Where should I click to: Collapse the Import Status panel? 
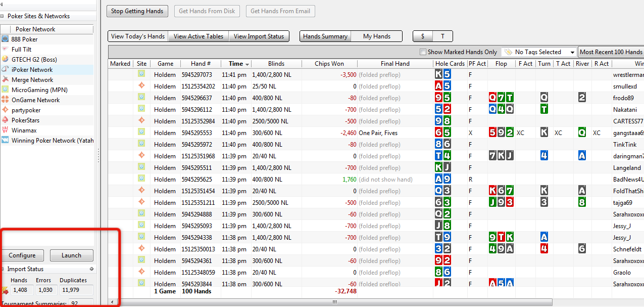pyautogui.click(x=3, y=269)
